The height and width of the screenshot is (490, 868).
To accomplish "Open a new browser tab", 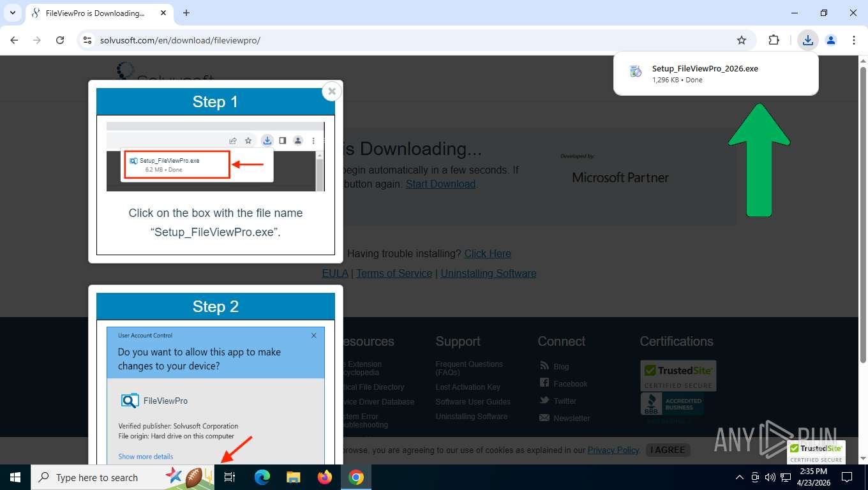I will click(186, 13).
